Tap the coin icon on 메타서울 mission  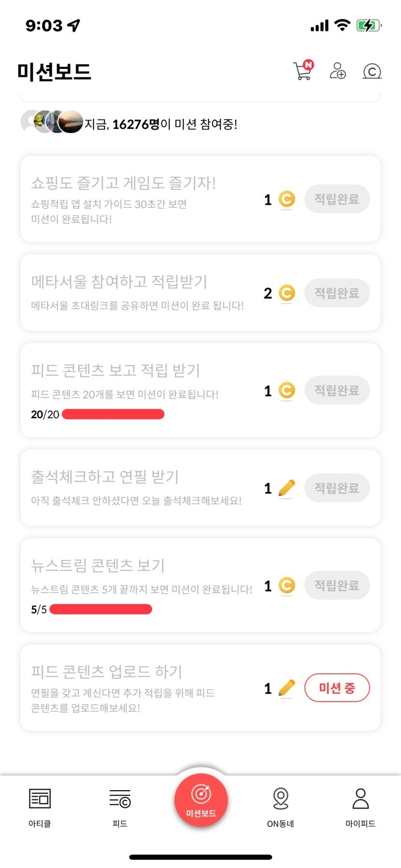tap(287, 293)
